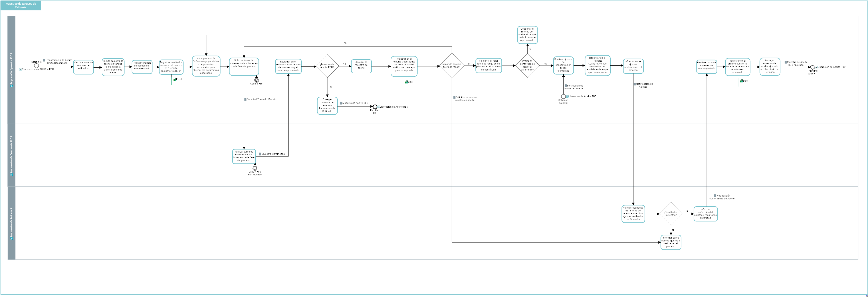
Task: Click the 'Transferencias TU-UT a RBD' link icon
Action: [x=20, y=69]
